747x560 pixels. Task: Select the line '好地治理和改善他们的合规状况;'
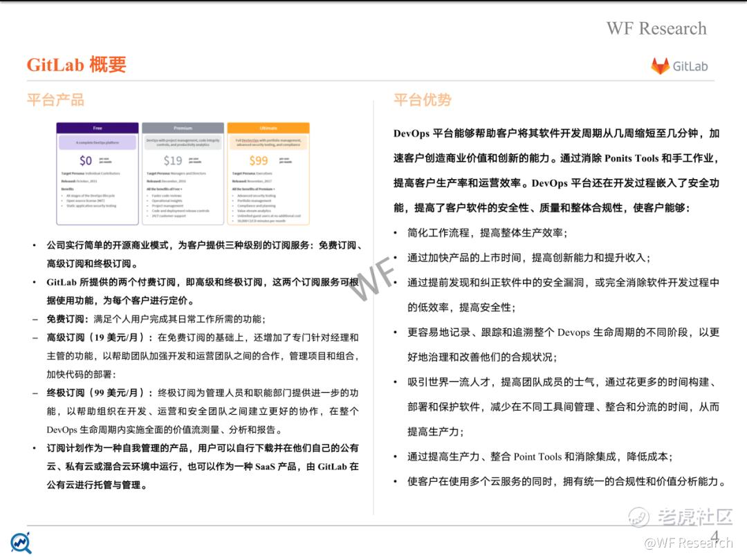pos(482,357)
